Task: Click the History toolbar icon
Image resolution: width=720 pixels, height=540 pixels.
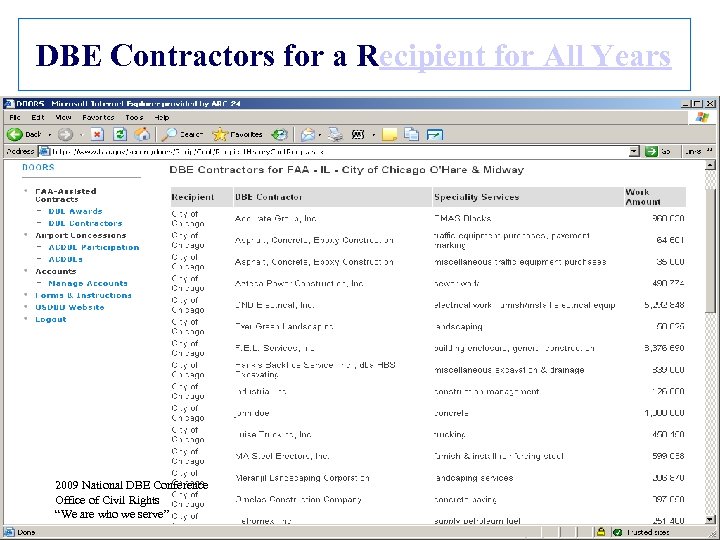Action: (279, 134)
